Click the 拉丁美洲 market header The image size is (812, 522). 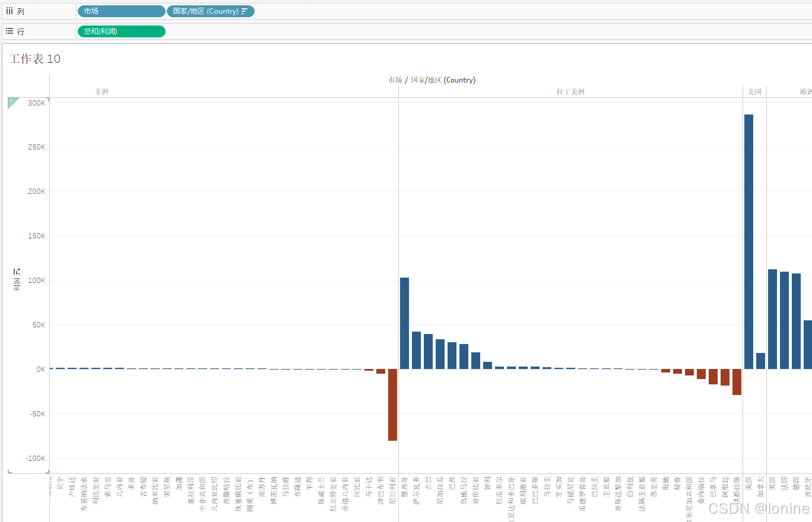click(x=570, y=91)
